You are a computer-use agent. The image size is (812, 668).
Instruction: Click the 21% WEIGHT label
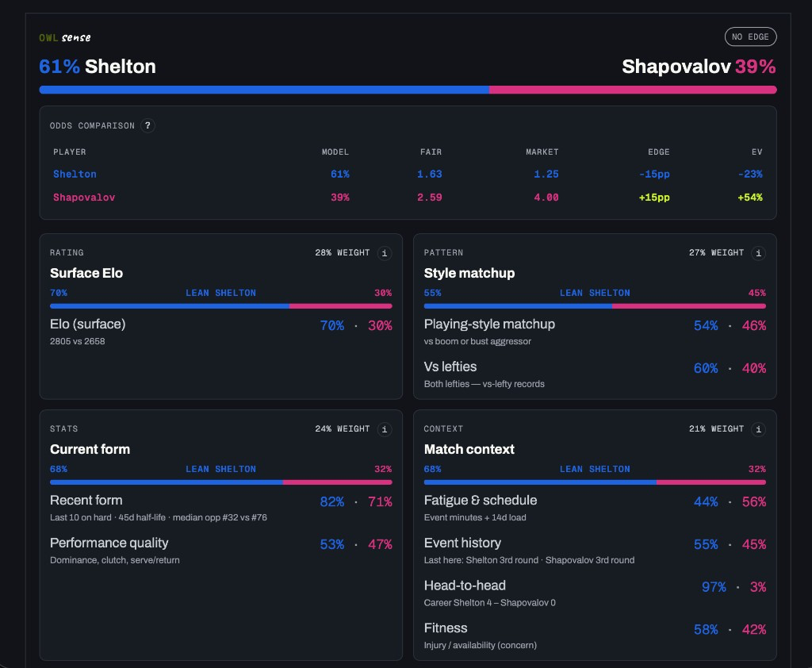(716, 428)
